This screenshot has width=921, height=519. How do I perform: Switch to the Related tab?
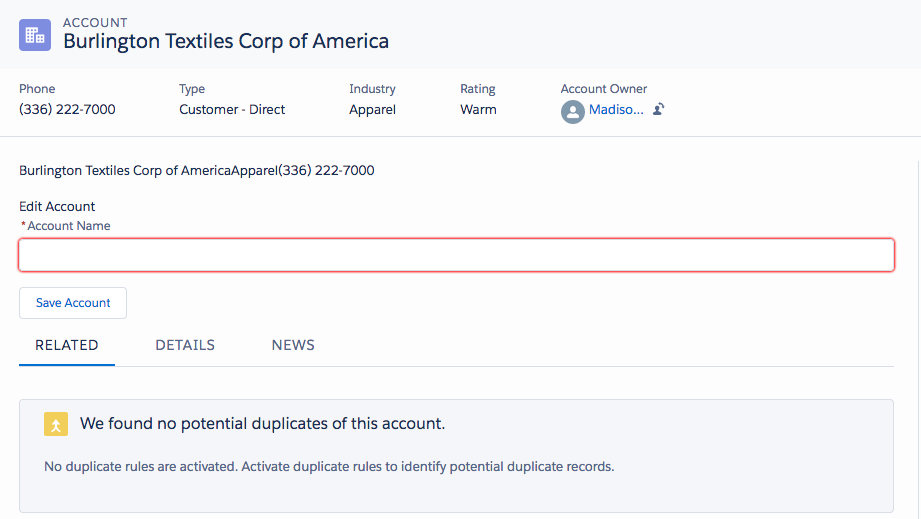67,345
